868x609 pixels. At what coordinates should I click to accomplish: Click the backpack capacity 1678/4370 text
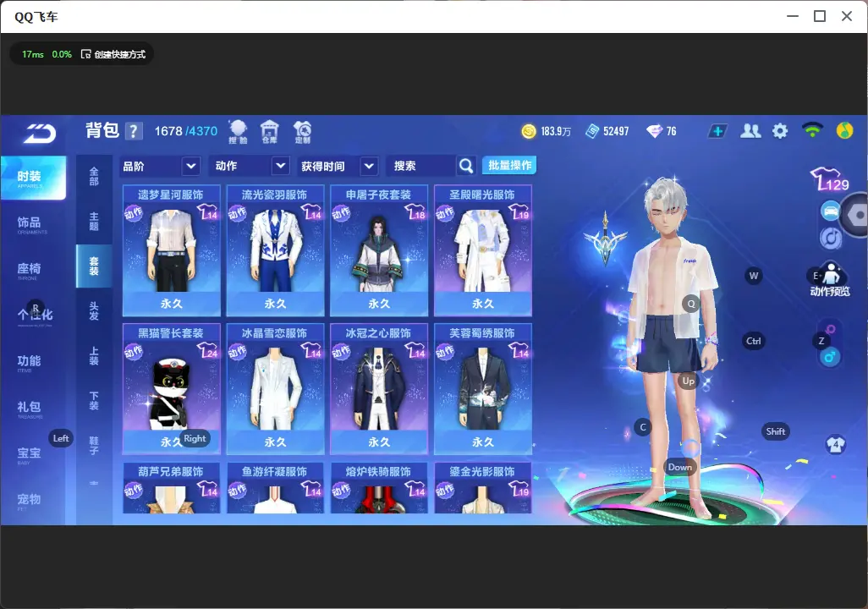[186, 131]
